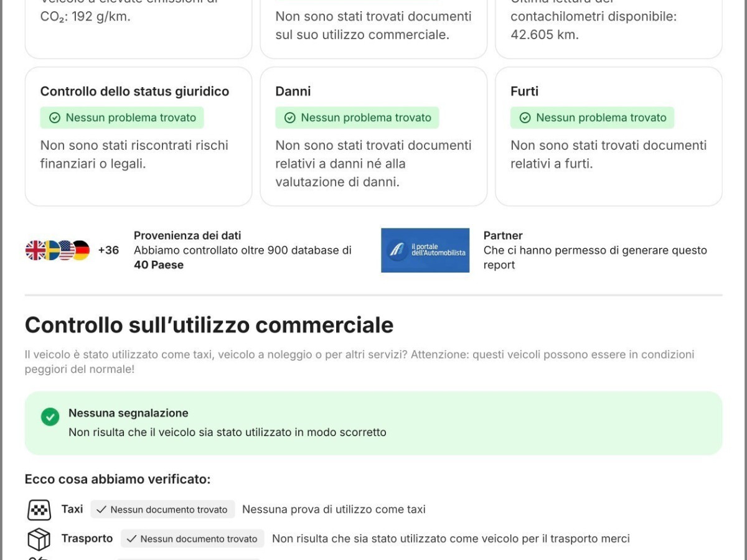Open the Furti card heading
Screen dimensions: 747x560
coord(524,91)
